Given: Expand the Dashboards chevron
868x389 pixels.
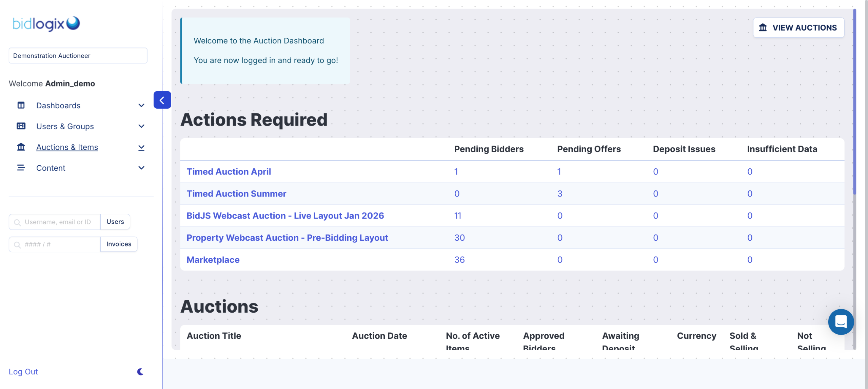Looking at the screenshot, I should [141, 105].
